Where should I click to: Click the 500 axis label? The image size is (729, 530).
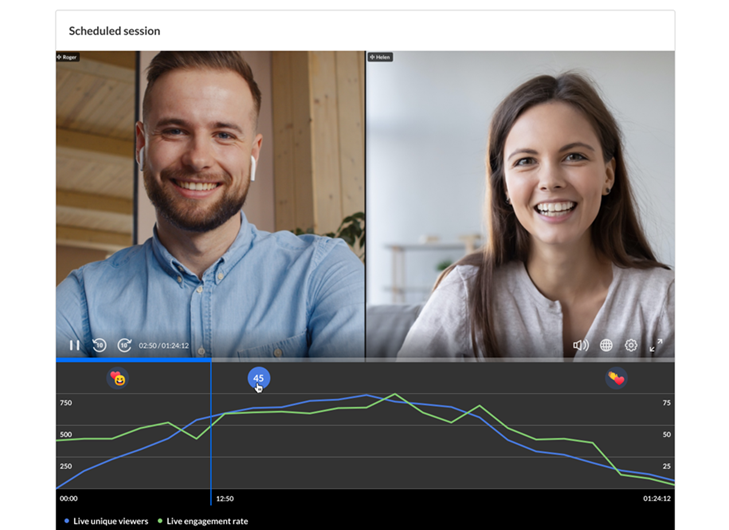(66, 434)
